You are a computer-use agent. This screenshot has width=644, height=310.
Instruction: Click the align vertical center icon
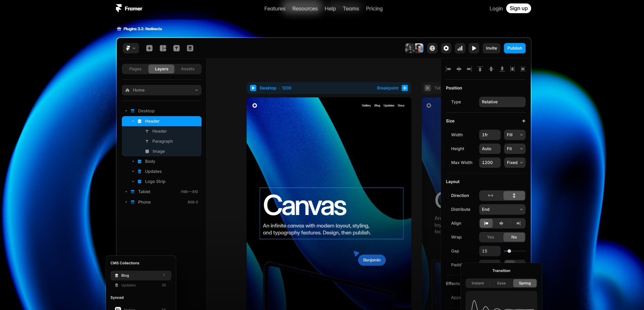tap(491, 69)
